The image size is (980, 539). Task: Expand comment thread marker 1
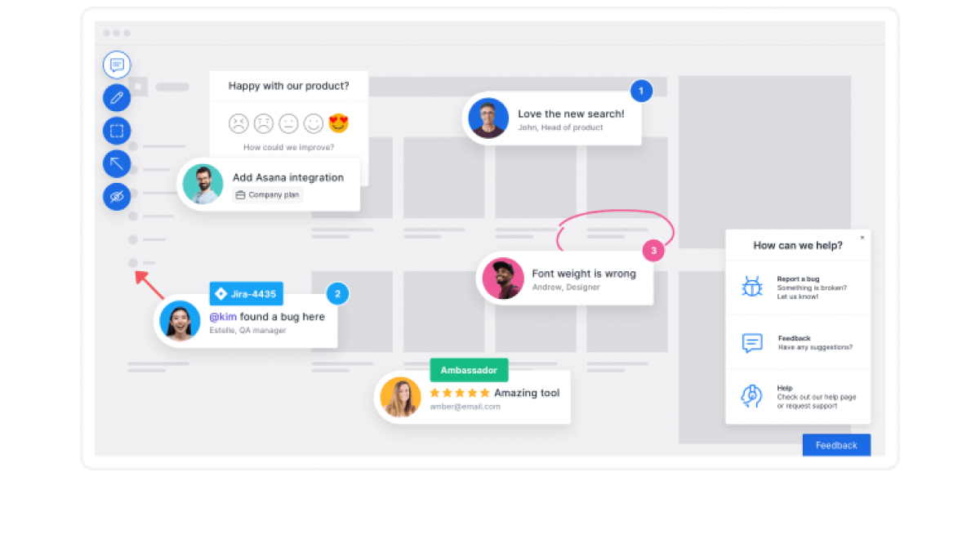coord(642,91)
